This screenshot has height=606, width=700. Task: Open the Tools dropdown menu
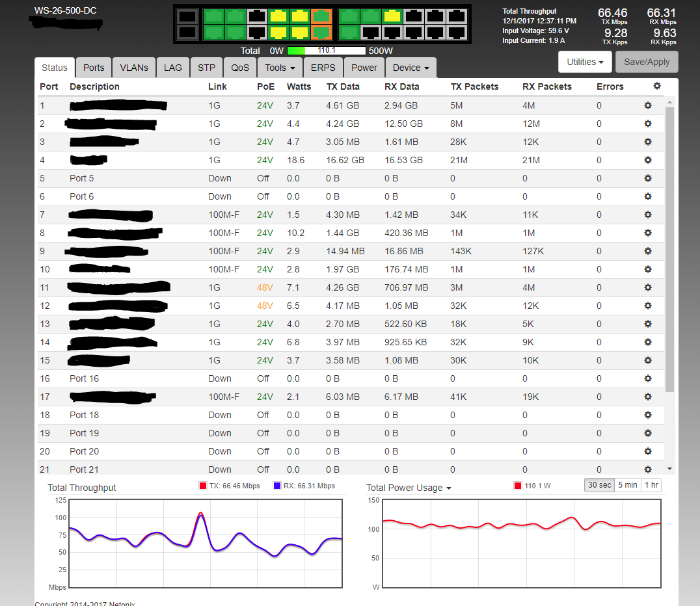pos(280,68)
